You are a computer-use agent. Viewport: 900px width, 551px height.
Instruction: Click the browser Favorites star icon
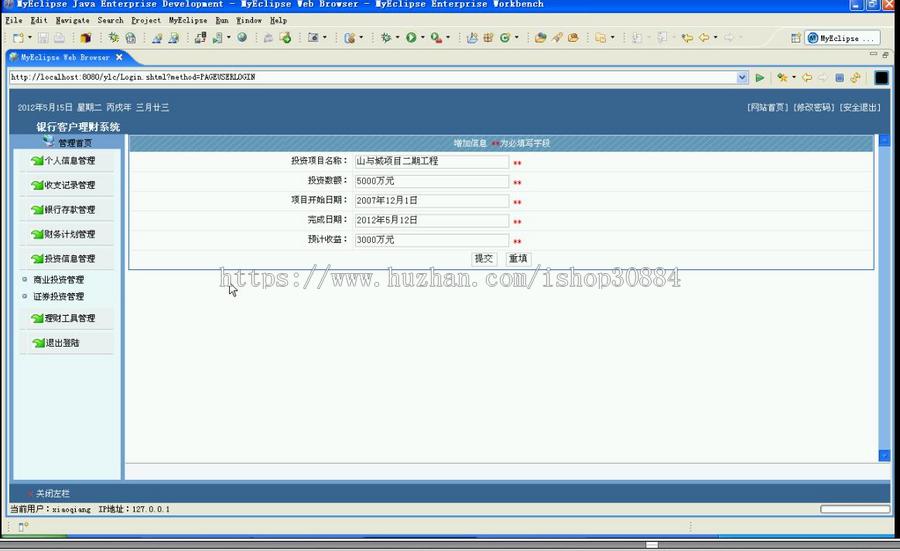(781, 77)
